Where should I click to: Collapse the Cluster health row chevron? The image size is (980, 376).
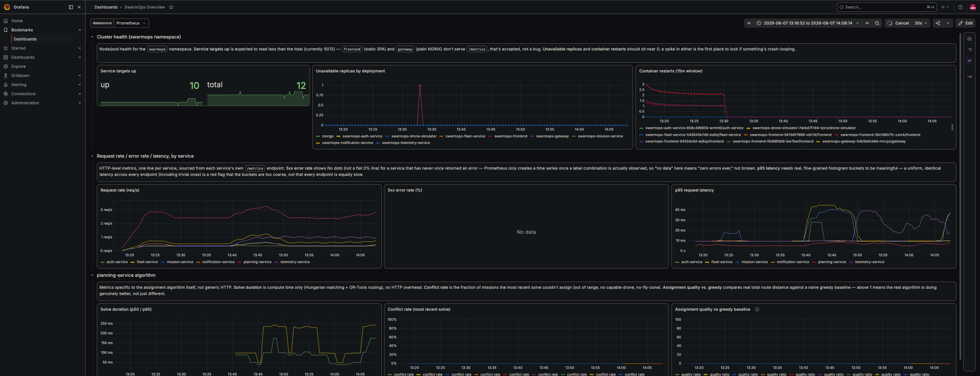[x=92, y=37]
